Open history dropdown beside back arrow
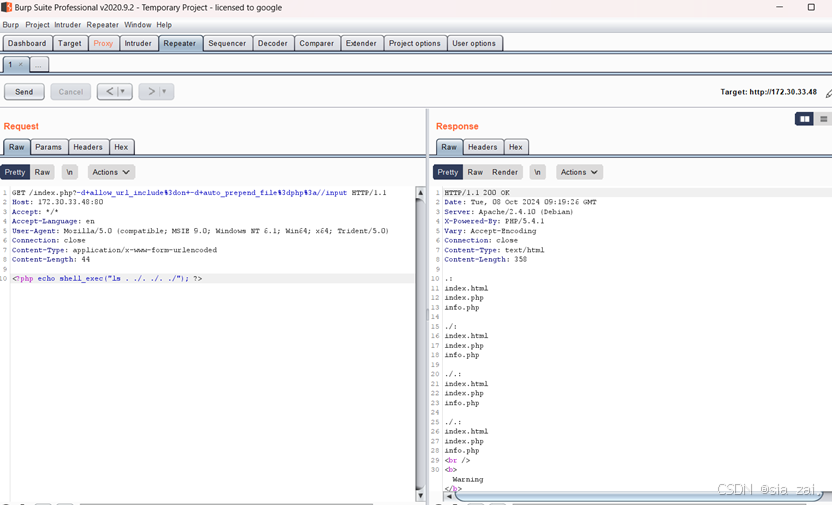The width and height of the screenshot is (832, 505). [123, 91]
